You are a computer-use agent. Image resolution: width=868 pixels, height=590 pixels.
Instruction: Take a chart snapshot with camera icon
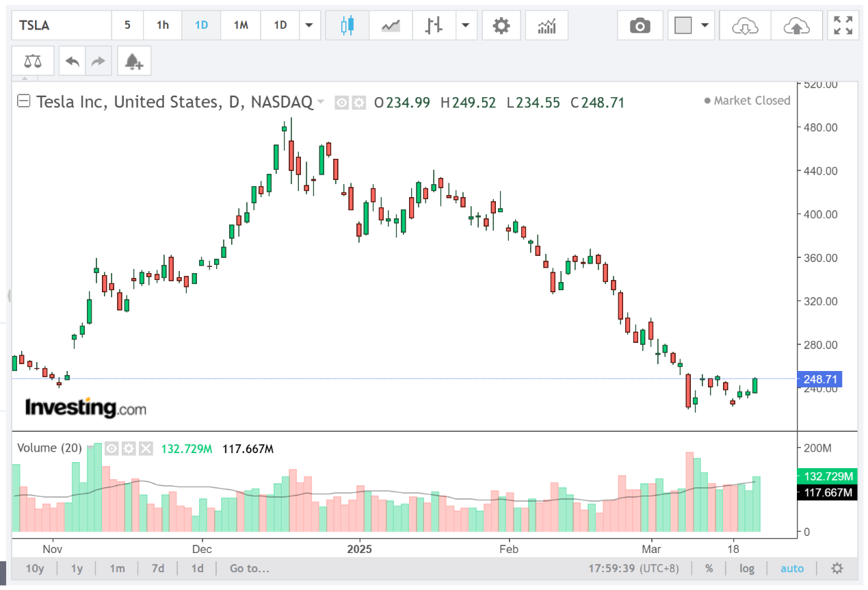[640, 26]
